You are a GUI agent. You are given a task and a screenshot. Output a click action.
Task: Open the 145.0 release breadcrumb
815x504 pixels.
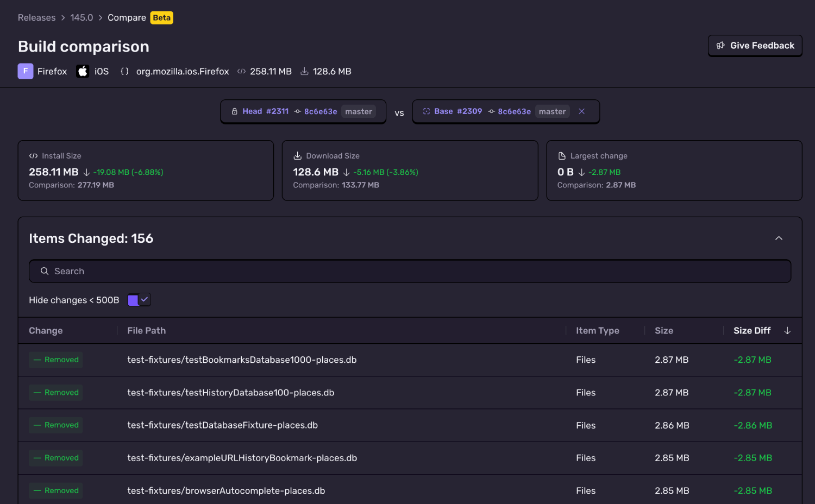click(81, 17)
